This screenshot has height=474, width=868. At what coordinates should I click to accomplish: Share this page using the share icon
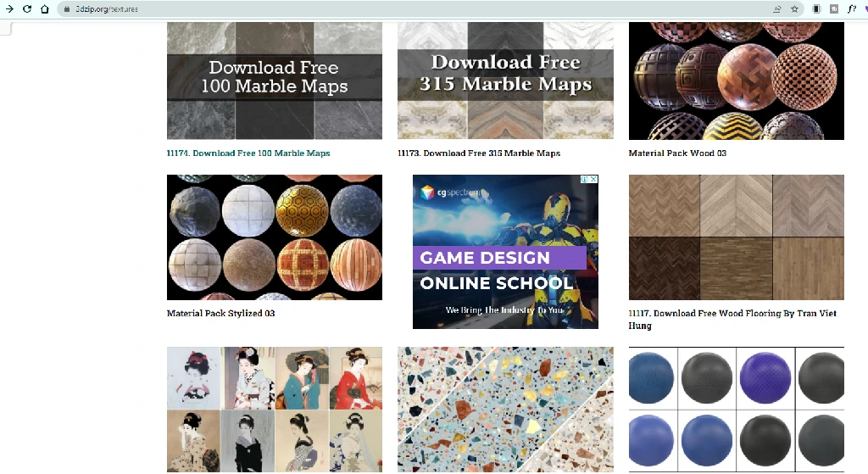pyautogui.click(x=776, y=8)
